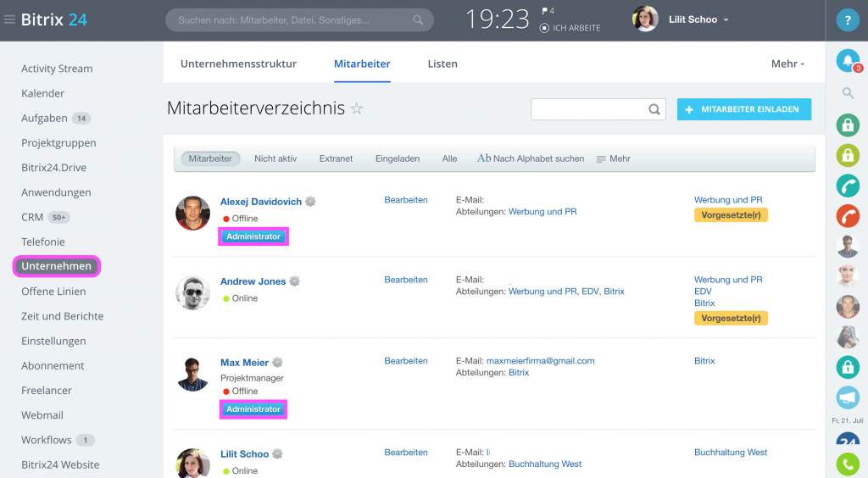Click the first green lock icon
Image resolution: width=868 pixels, height=478 pixels.
pyautogui.click(x=848, y=125)
